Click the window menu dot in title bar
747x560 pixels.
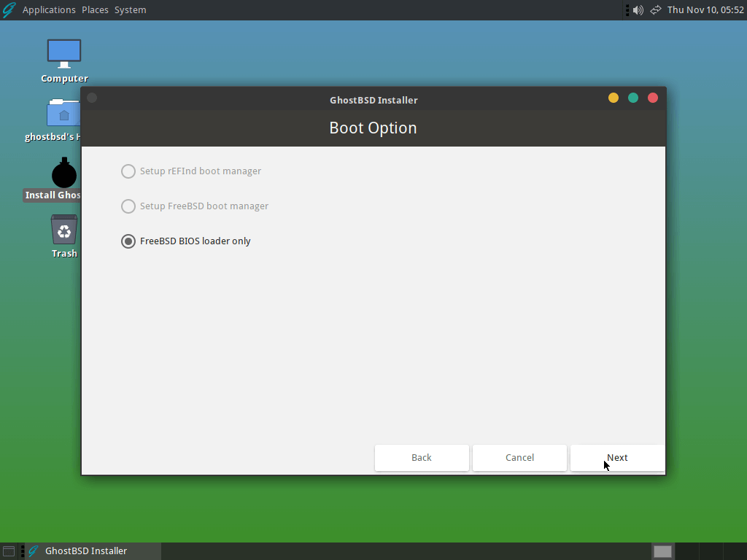(92, 98)
